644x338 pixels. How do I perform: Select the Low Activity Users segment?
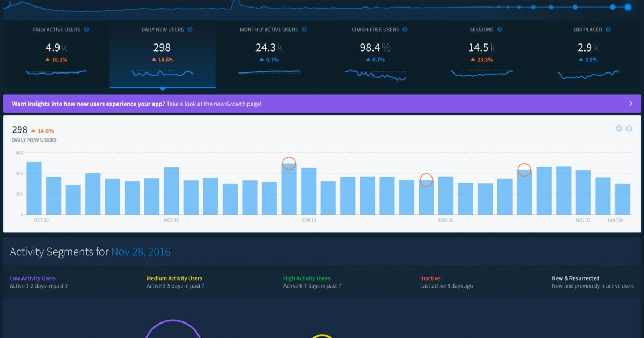33,278
